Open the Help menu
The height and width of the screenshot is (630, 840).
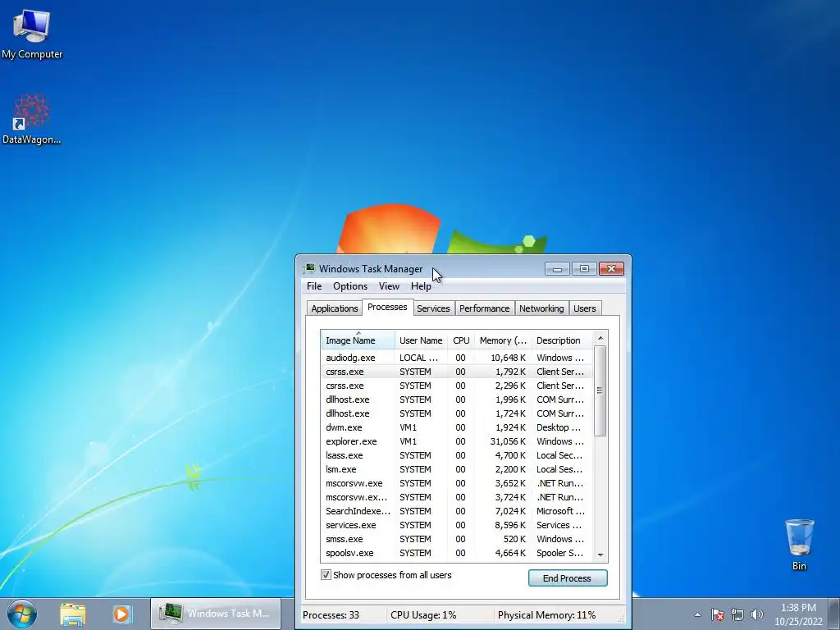pyautogui.click(x=421, y=286)
